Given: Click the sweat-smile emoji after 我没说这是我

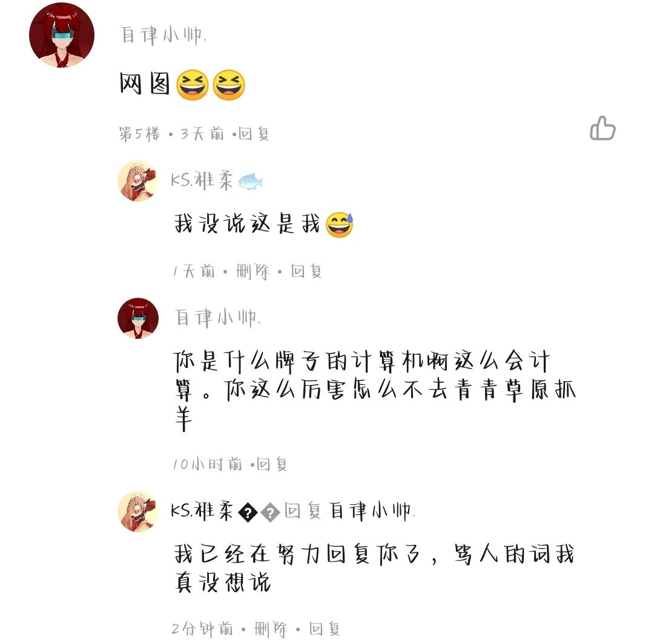Looking at the screenshot, I should click(x=340, y=225).
